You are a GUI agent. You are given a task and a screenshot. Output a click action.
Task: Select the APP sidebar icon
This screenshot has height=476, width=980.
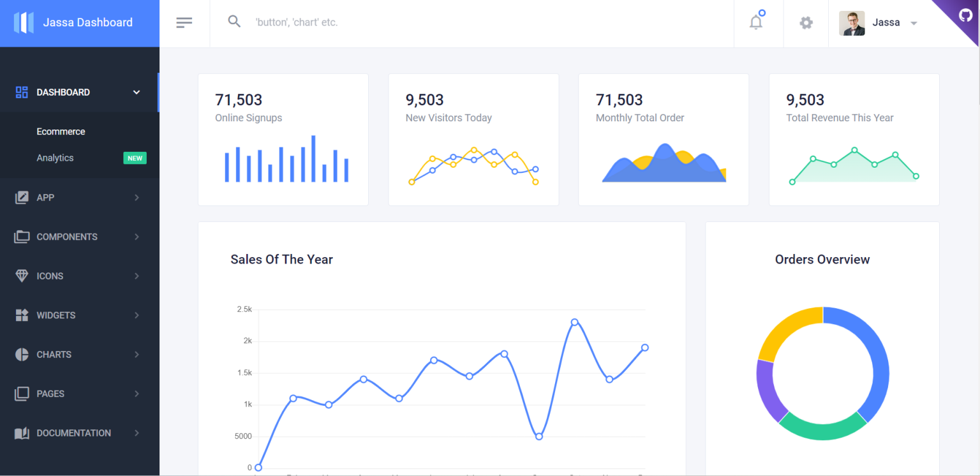(21, 197)
